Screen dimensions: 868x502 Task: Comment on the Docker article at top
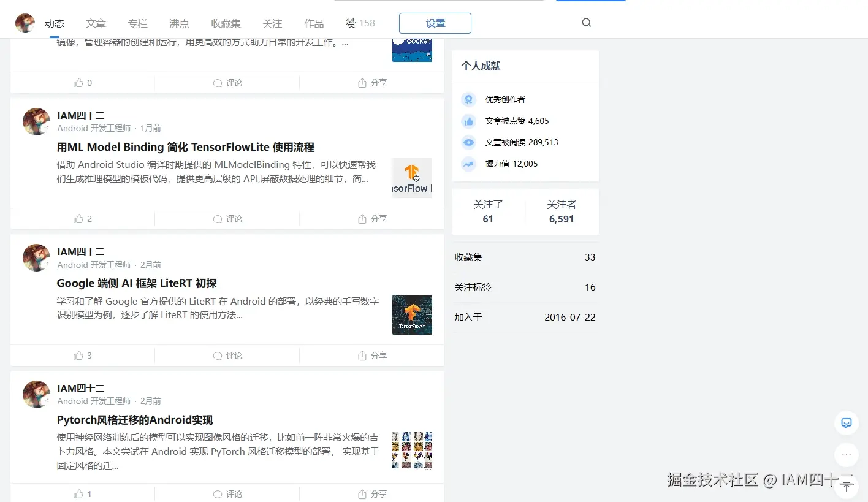pos(227,83)
